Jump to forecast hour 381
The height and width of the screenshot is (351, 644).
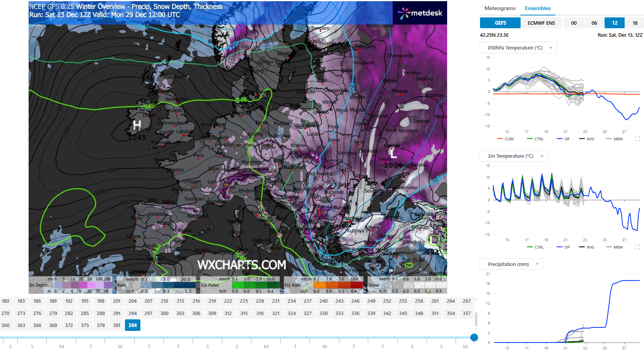click(x=116, y=325)
